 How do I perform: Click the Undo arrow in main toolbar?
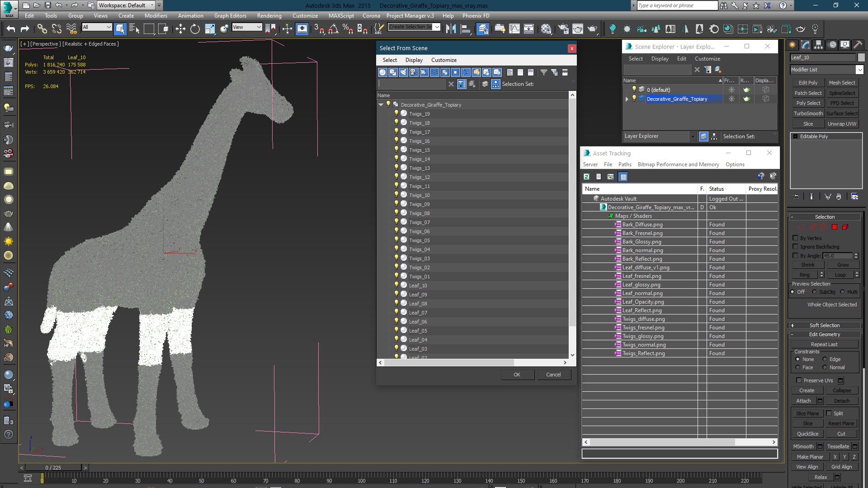pyautogui.click(x=10, y=29)
